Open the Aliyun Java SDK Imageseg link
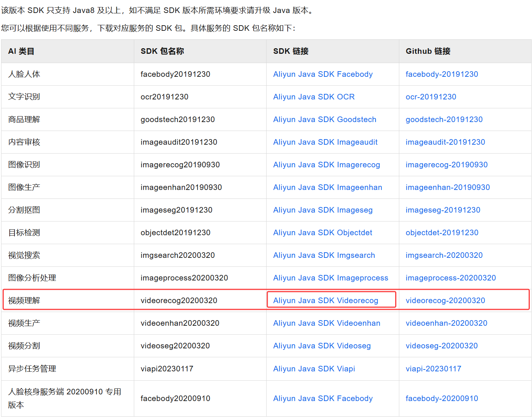This screenshot has width=532, height=417. [x=323, y=210]
